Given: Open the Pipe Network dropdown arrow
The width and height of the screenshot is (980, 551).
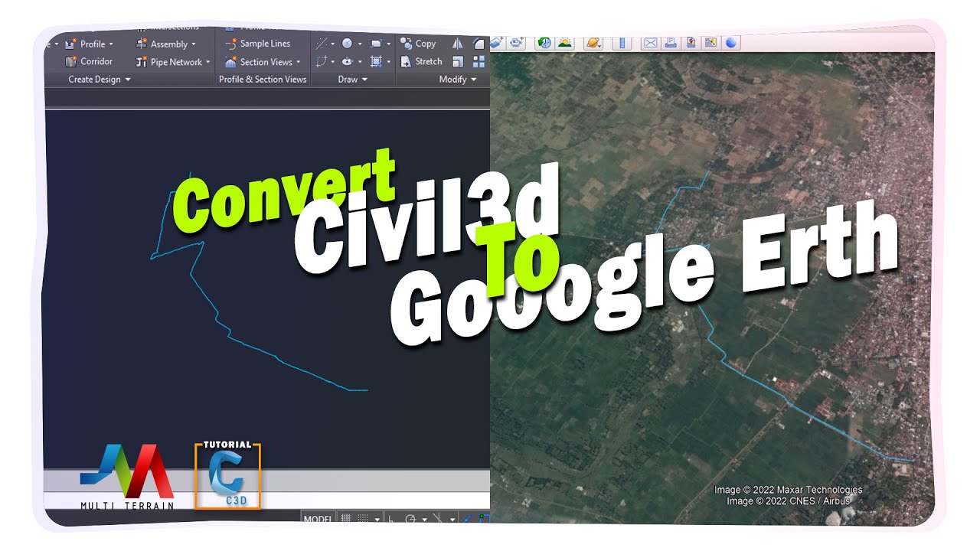Looking at the screenshot, I should point(207,62).
